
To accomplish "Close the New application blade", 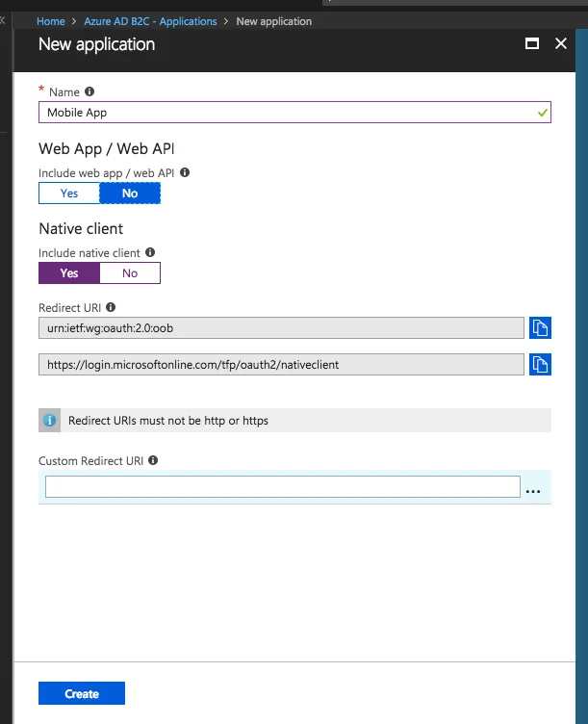I will coord(561,43).
